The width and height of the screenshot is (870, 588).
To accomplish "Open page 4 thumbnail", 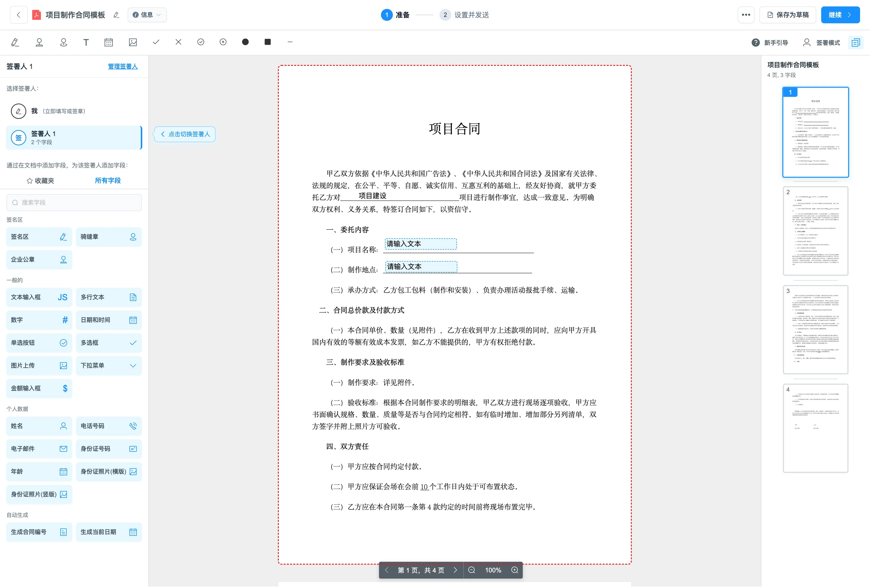I will coord(816,429).
